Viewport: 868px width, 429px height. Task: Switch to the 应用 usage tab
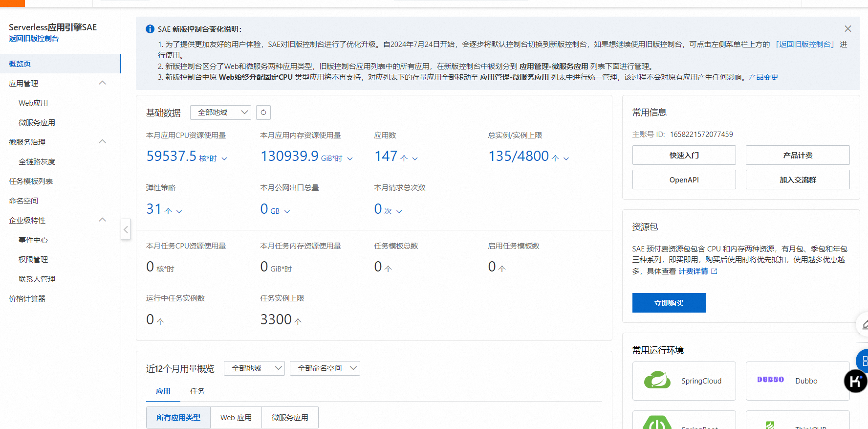(x=163, y=391)
